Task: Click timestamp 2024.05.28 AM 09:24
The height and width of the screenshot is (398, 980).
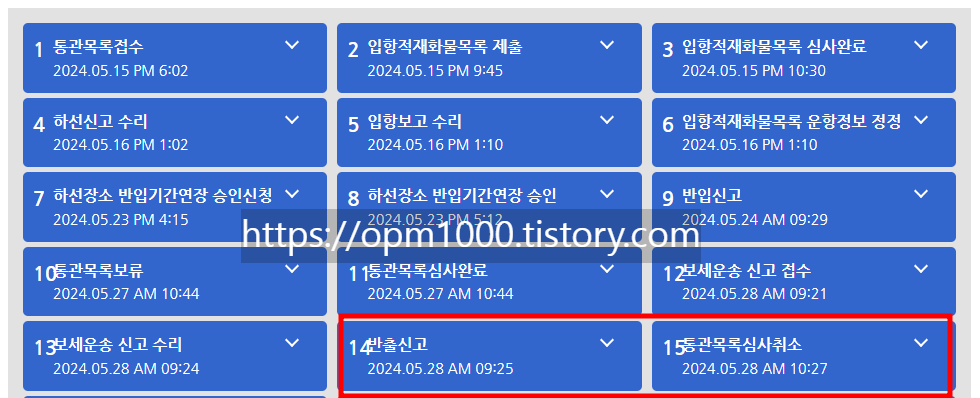Action: coord(126,369)
